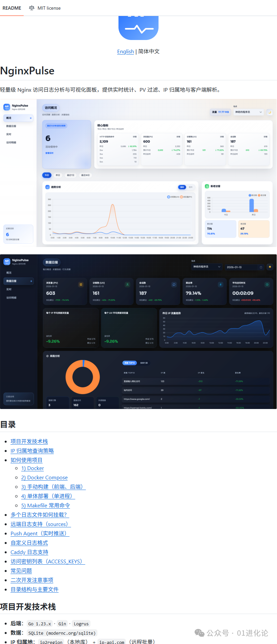Click 平均访问时长 clock icon
Screen dimensions: 277x644
pyautogui.click(x=267, y=284)
